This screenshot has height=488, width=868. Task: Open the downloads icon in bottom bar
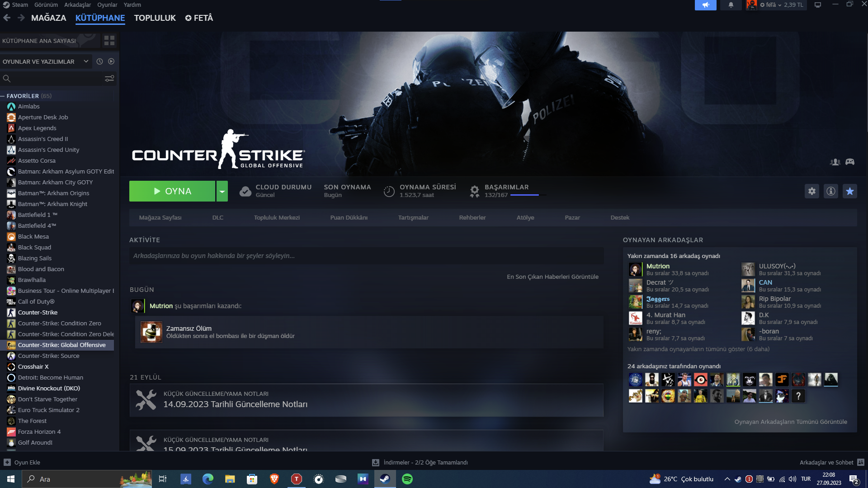click(375, 462)
